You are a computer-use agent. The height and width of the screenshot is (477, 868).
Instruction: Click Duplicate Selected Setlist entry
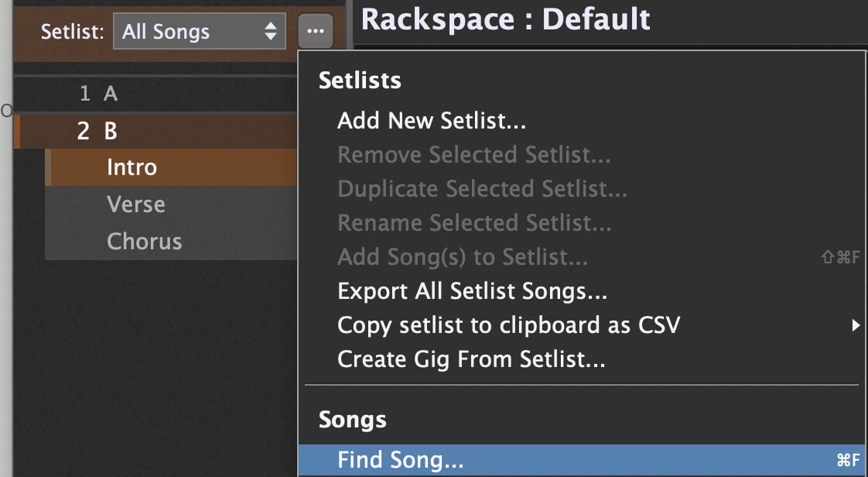pyautogui.click(x=482, y=189)
